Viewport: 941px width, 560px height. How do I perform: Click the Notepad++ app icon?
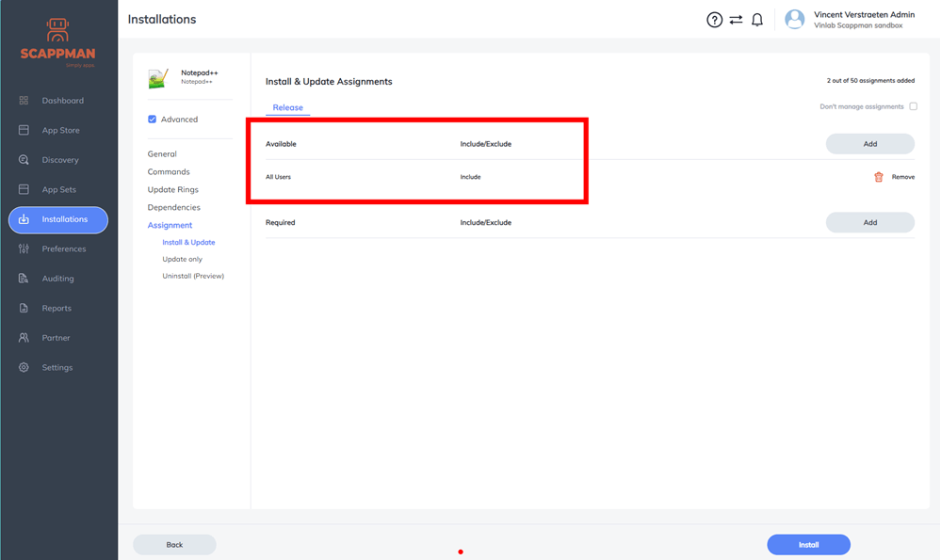pyautogui.click(x=158, y=78)
